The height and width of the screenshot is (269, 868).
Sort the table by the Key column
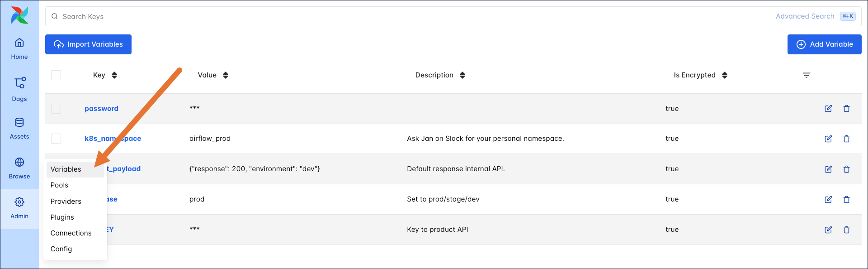point(114,75)
